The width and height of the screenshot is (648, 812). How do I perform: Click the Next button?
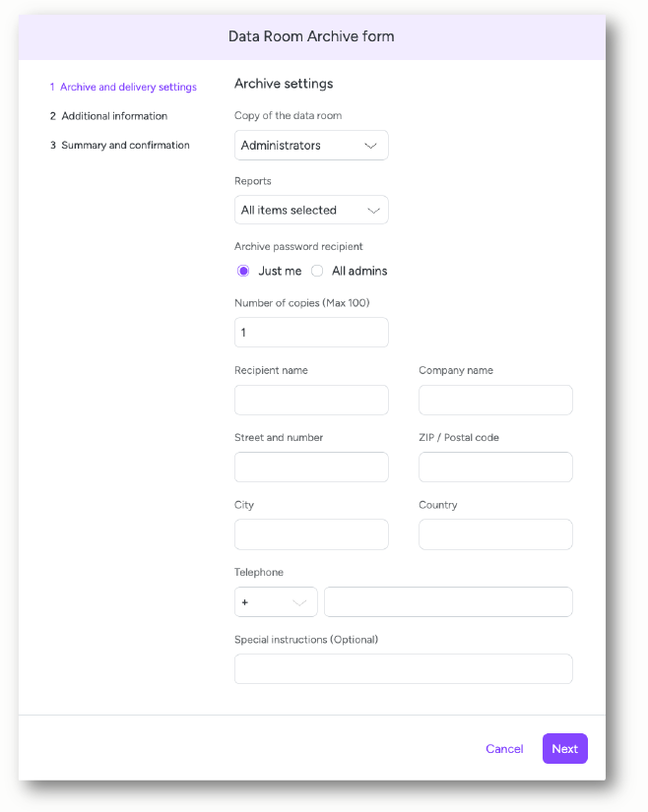[565, 748]
